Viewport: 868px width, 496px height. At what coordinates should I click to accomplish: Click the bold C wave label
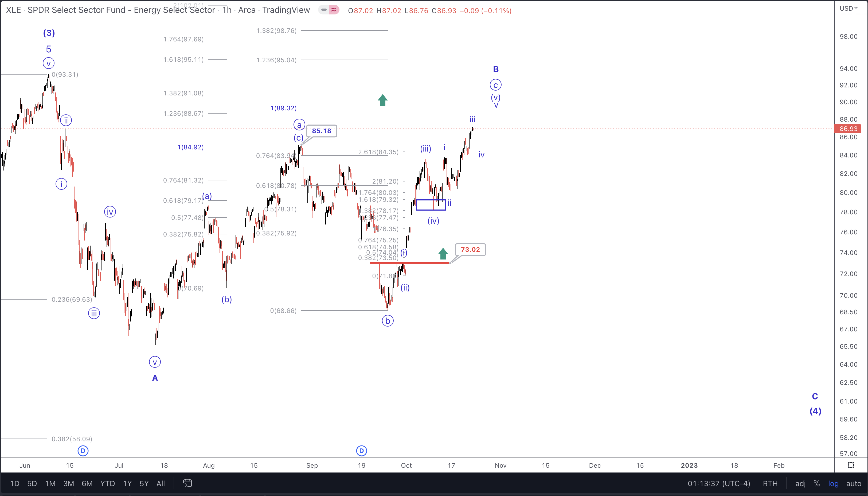(x=815, y=396)
